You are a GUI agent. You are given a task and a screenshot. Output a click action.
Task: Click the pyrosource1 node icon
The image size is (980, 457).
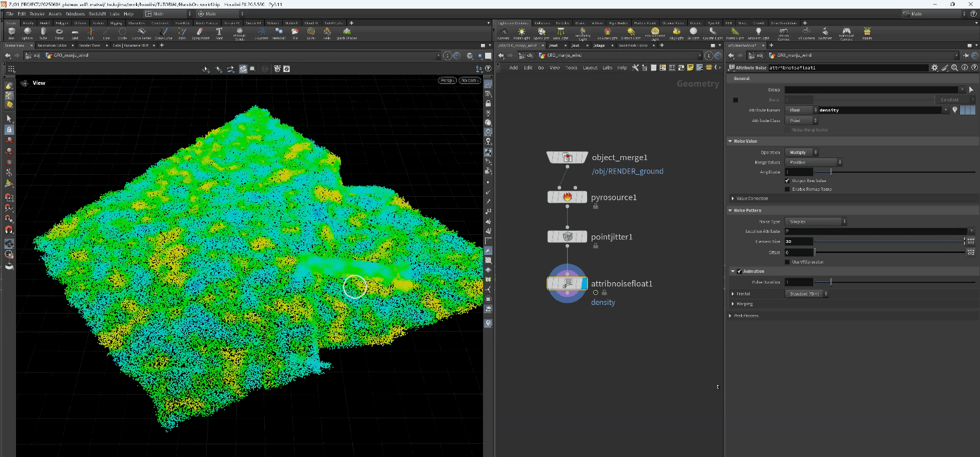point(567,197)
